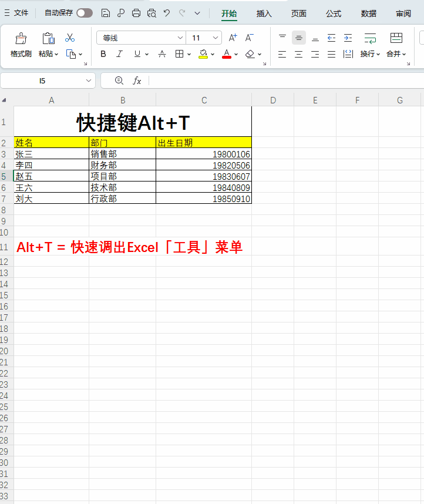
Task: Expand font color options arrow
Action: pos(236,54)
